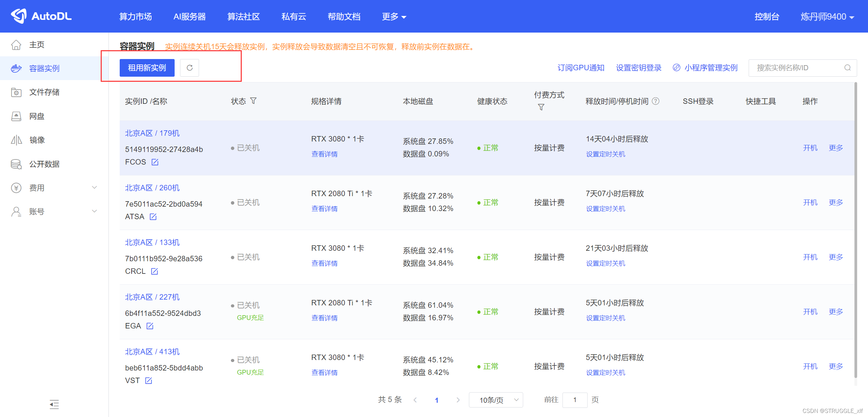
Task: Open the 状态 filter funnel icon
Action: [x=253, y=101]
